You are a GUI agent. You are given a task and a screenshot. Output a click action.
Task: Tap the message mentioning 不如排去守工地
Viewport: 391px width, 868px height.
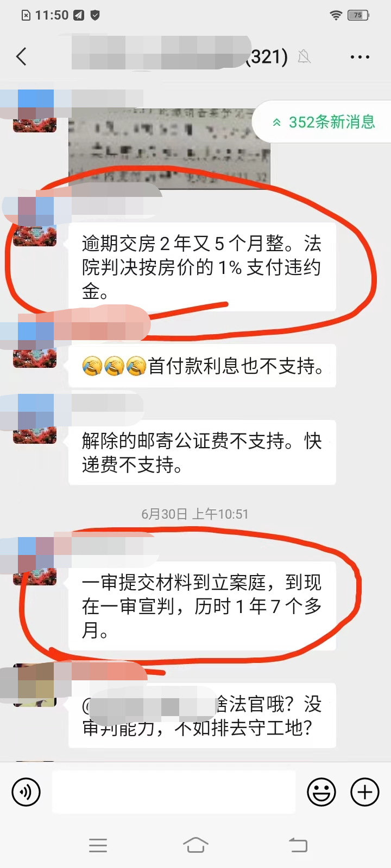tap(202, 715)
